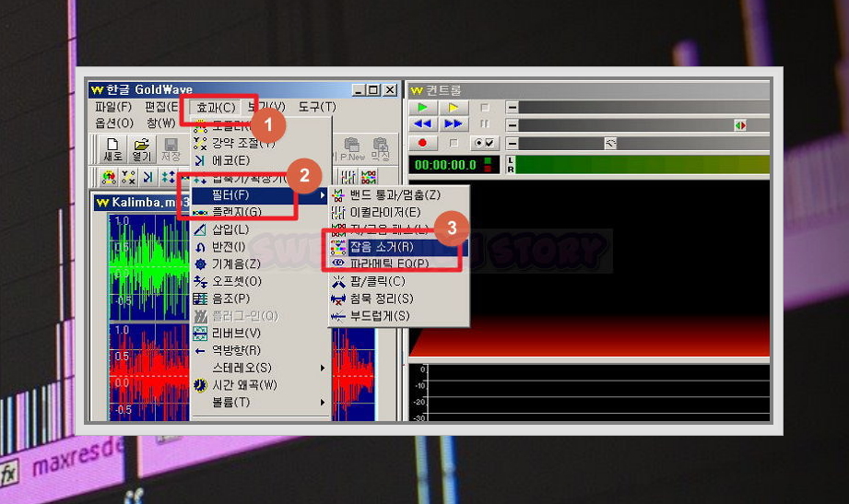Click the speed slider handle
849x504 pixels.
click(x=610, y=144)
